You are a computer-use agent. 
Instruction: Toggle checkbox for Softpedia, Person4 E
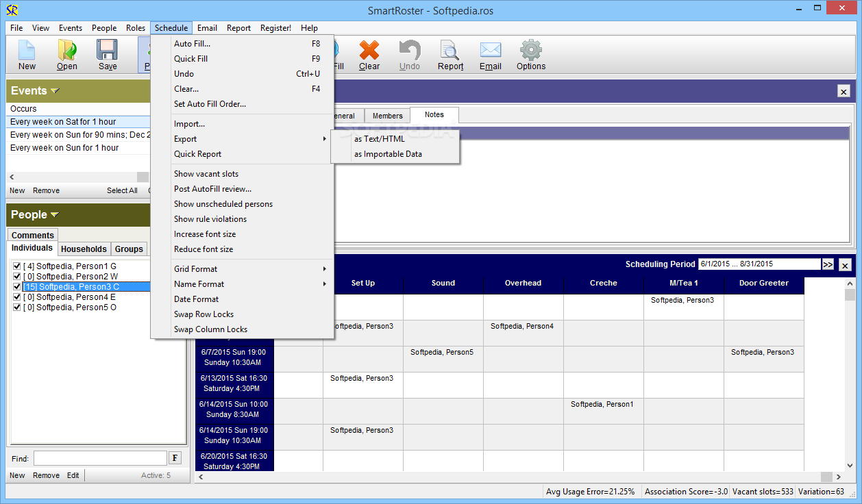click(x=17, y=297)
